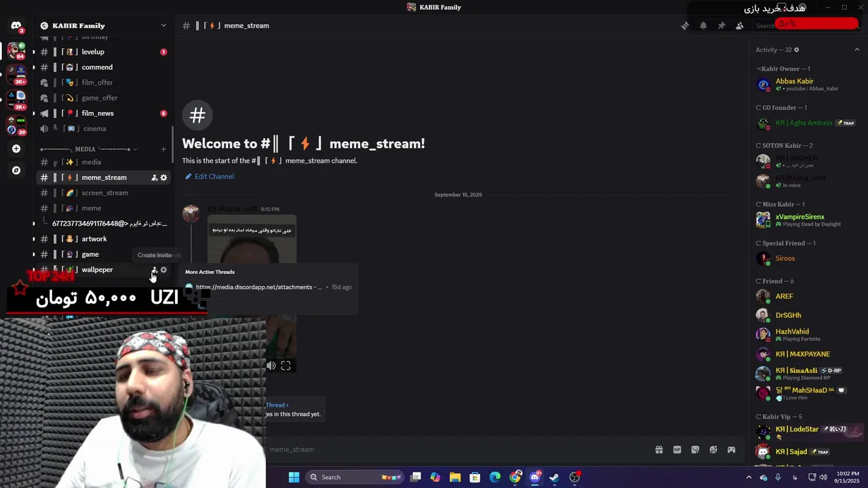
Task: Open Discord from the taskbar
Action: pos(534,477)
